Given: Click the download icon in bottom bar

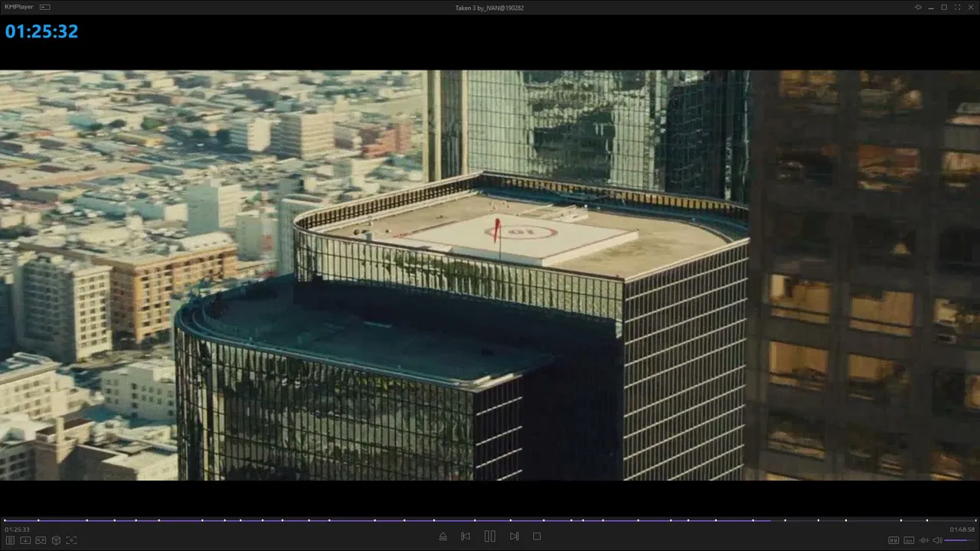Looking at the screenshot, I should pyautogui.click(x=25, y=540).
